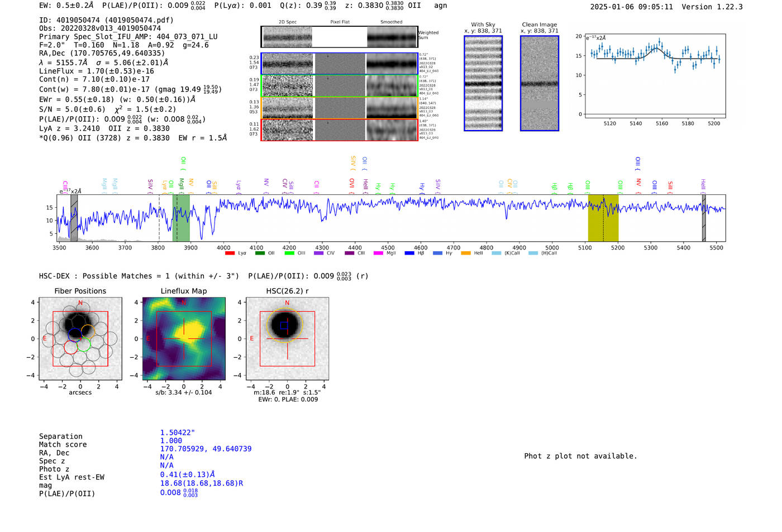Select the Est LyA rest-EW value 0.41(±0.13)Å
782x532 pixels.
coord(188,475)
